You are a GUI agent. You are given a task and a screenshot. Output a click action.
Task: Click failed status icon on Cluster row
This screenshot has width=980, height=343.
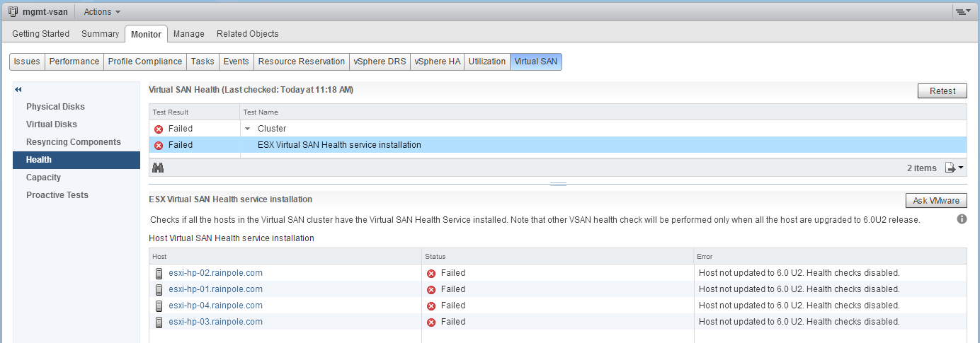(159, 129)
